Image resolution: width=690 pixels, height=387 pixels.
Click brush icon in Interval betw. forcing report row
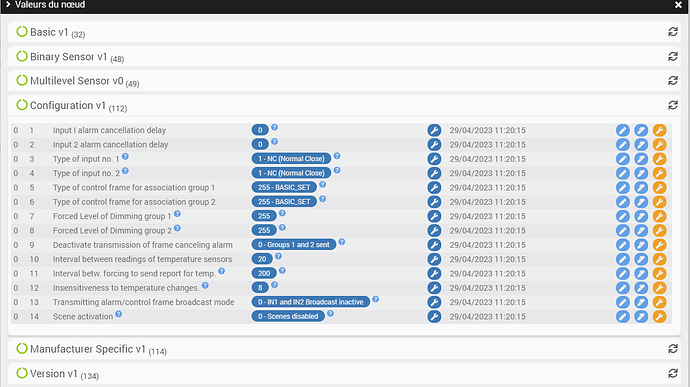click(x=641, y=273)
